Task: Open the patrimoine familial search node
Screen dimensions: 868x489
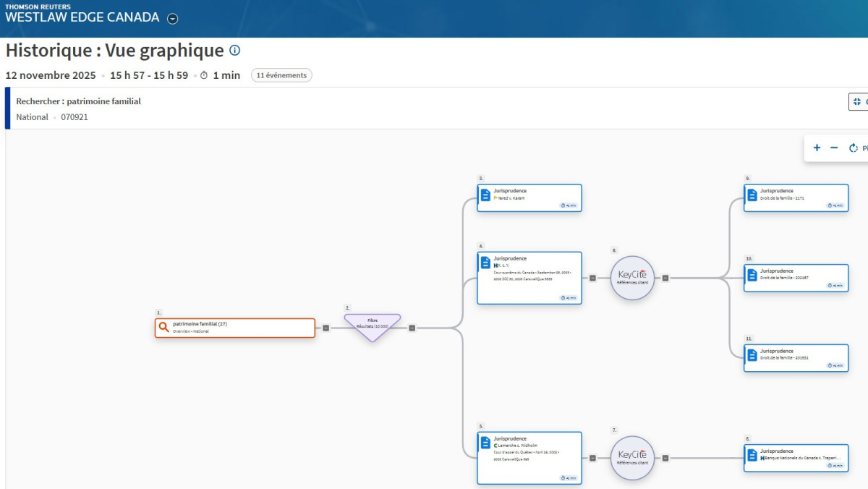Action: 235,328
